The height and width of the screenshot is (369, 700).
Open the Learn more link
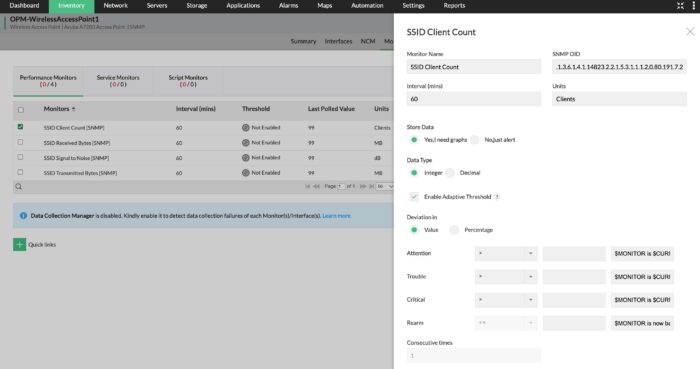click(336, 216)
